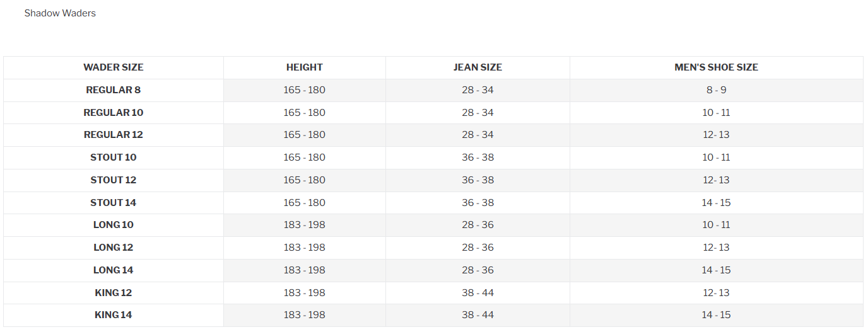Click the LONG 14 row label
This screenshot has height=332, width=868.
coord(114,270)
